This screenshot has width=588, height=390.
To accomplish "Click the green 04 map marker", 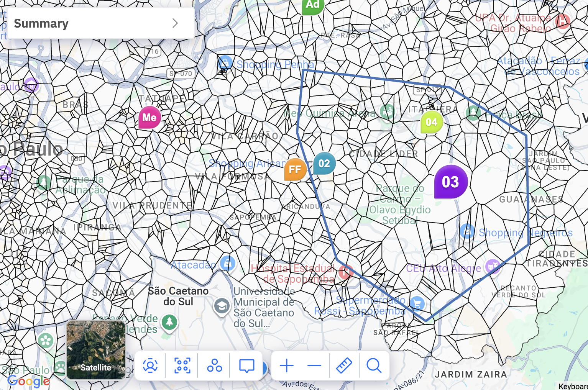I will (432, 122).
